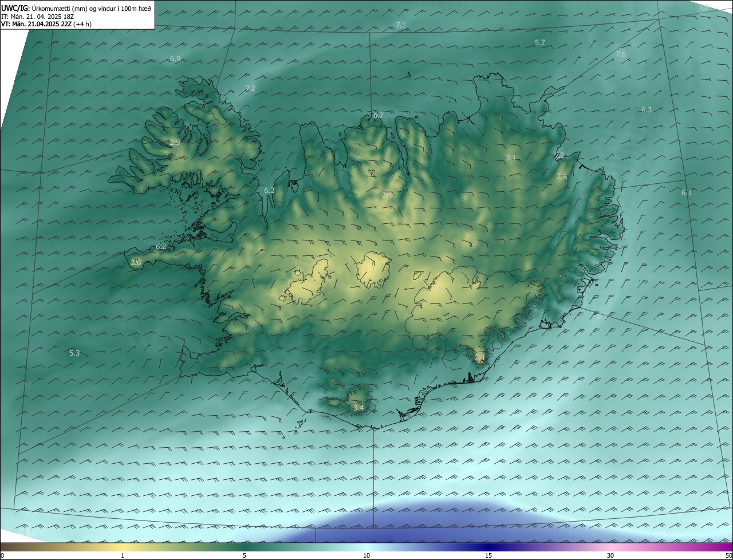Screen dimensions: 733x560
Task: Click the 2.1 value label
Action: (388, 195)
